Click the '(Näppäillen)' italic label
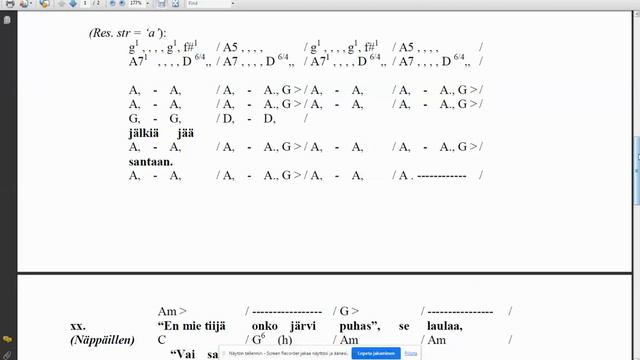 click(102, 340)
